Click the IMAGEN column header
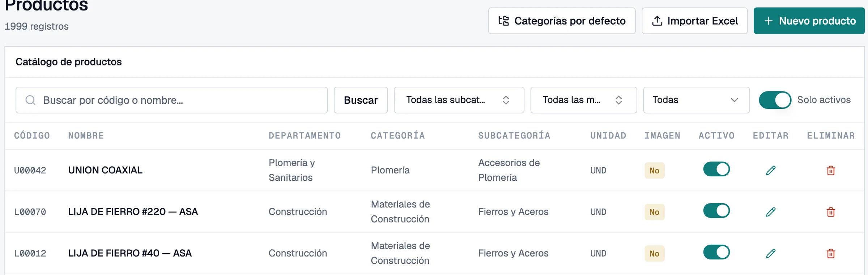 [x=663, y=136]
